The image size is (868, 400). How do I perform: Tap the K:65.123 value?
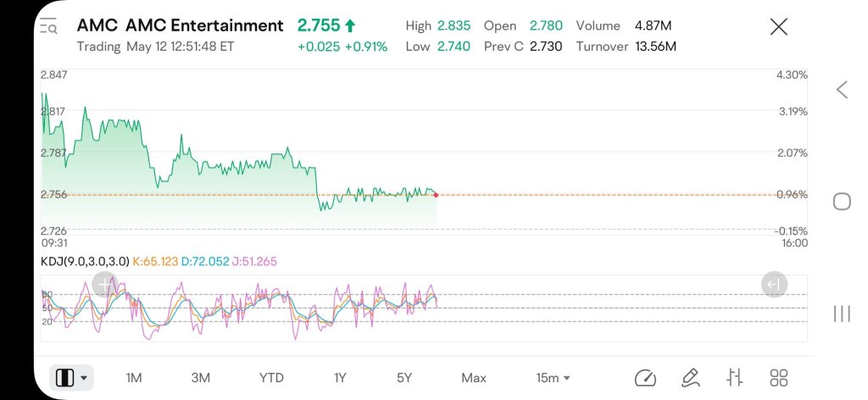tap(156, 261)
